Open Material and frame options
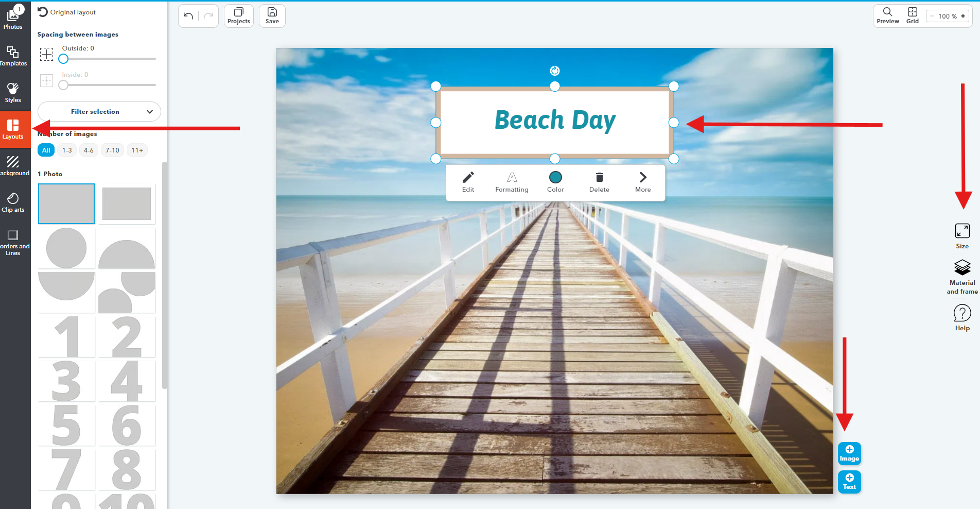This screenshot has width=980, height=509. click(x=962, y=277)
